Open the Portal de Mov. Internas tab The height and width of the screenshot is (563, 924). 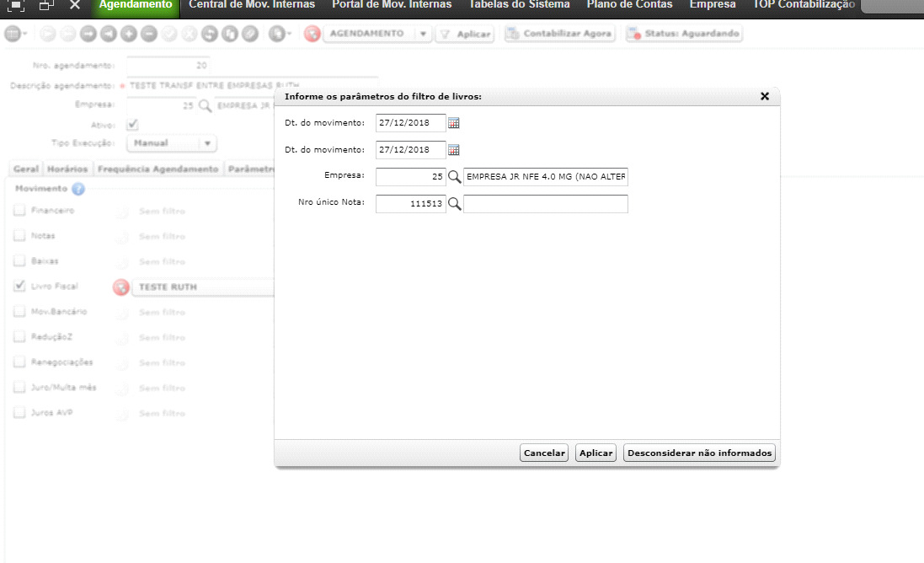click(x=392, y=5)
